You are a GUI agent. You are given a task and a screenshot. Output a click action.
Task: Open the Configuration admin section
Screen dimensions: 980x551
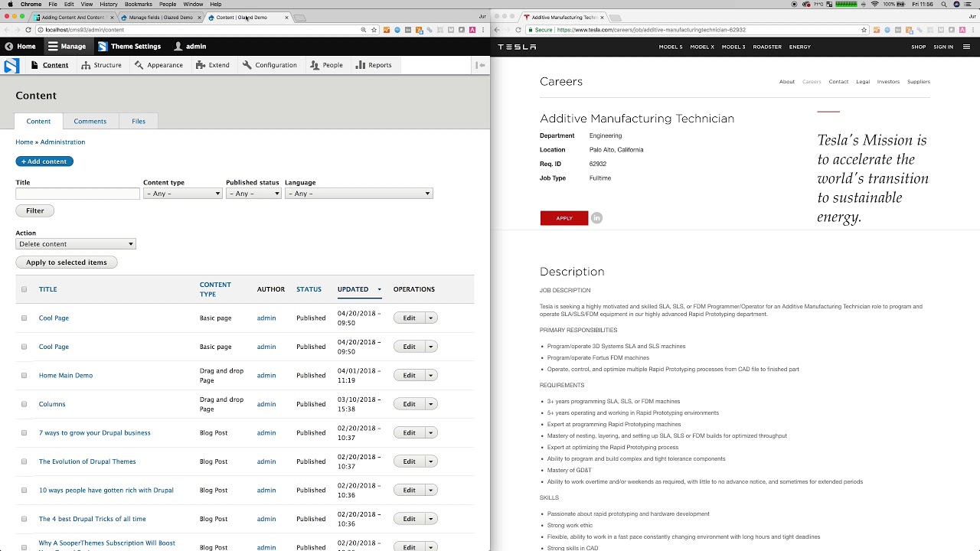pyautogui.click(x=269, y=65)
